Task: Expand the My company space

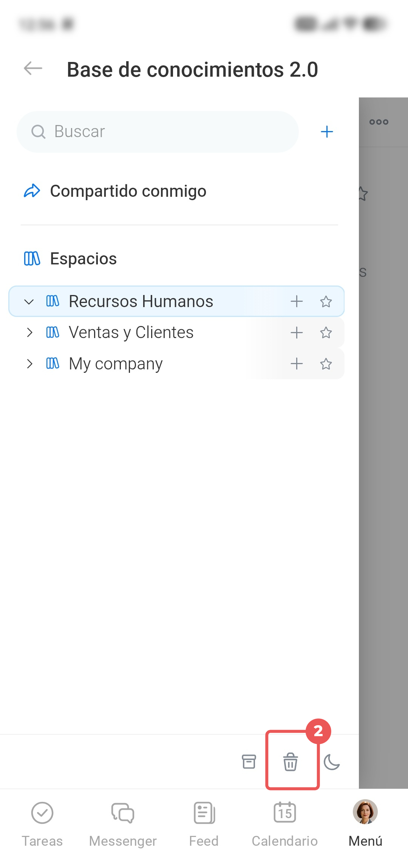Action: 29,364
